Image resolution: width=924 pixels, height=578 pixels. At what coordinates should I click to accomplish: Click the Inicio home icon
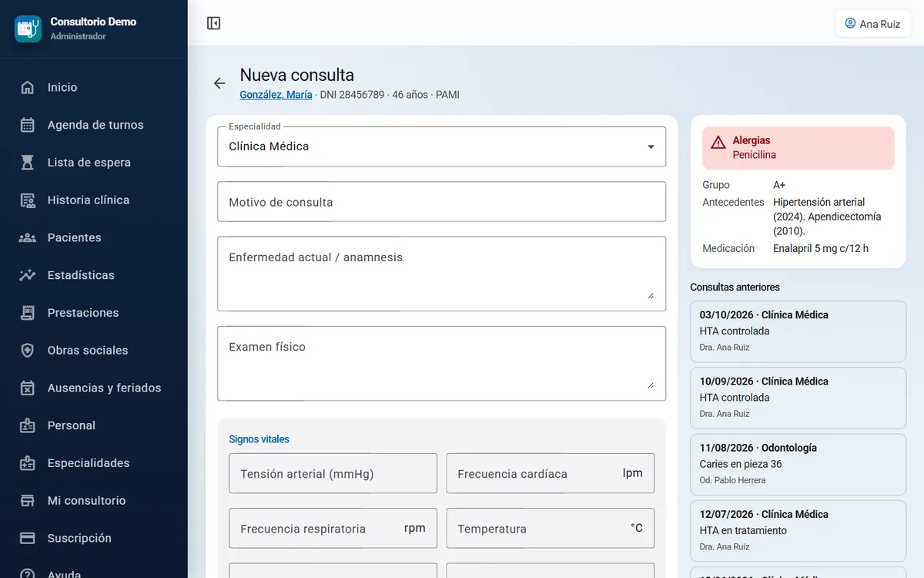(x=28, y=87)
